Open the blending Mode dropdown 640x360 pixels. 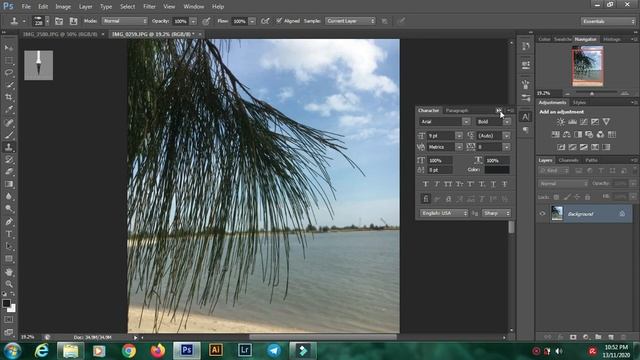[x=124, y=21]
